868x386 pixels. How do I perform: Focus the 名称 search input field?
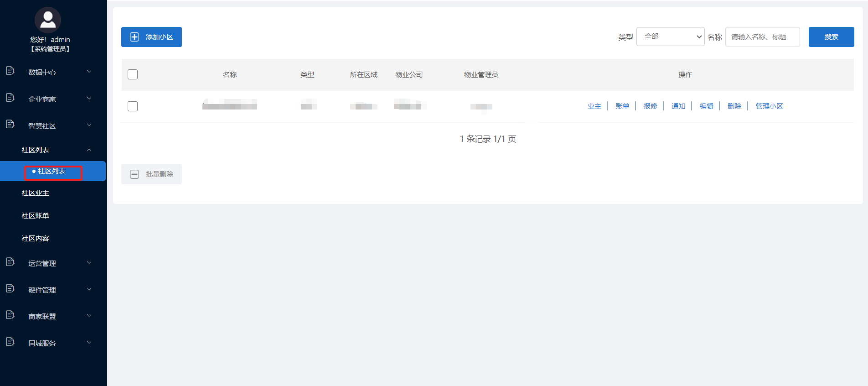click(x=762, y=37)
